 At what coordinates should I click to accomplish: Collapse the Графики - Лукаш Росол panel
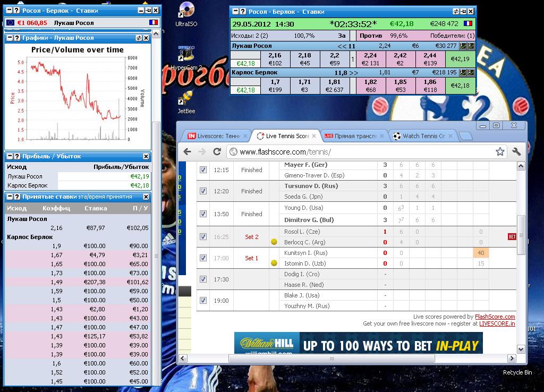coord(10,38)
